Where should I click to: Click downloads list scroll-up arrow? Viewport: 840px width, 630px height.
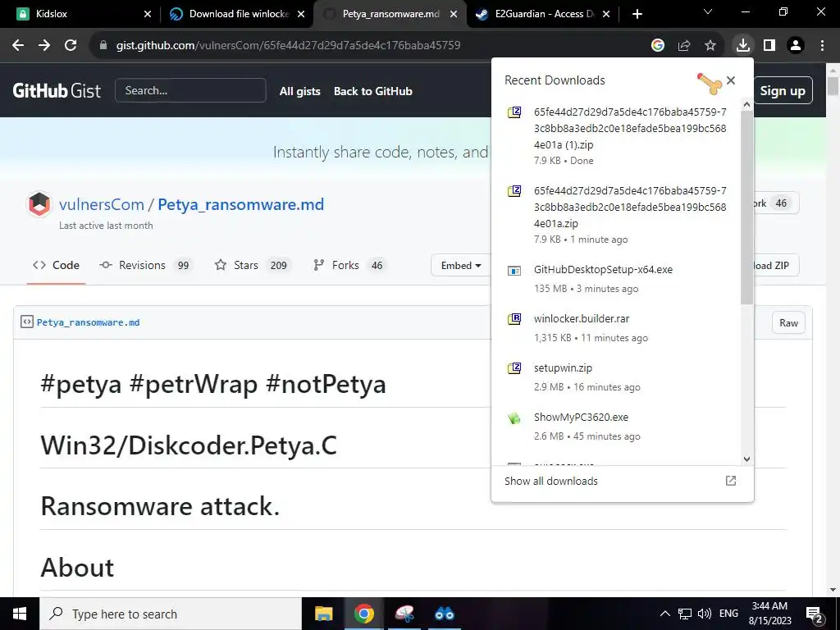coord(746,105)
